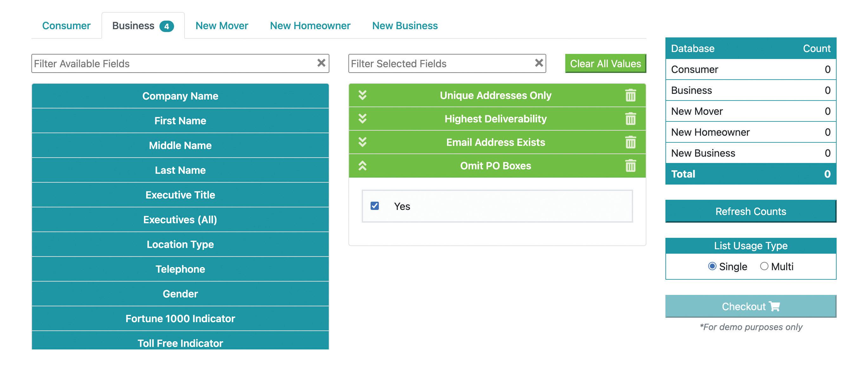Click the Unique Addresses Only title
The image size is (868, 371).
point(496,95)
